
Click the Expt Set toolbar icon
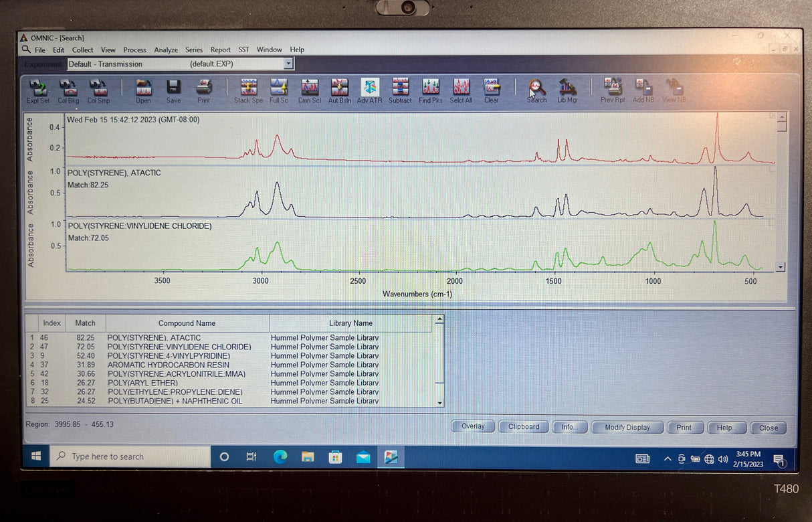pyautogui.click(x=38, y=90)
